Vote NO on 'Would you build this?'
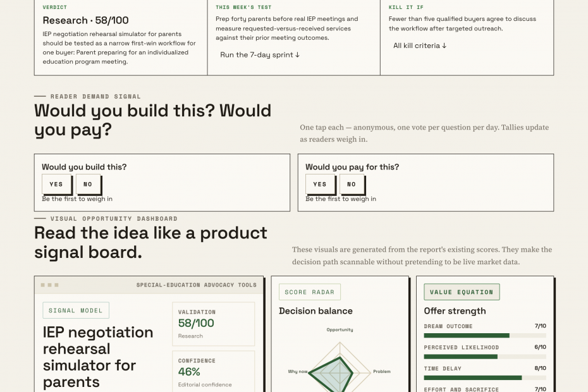This screenshot has width=588, height=392. (88, 184)
